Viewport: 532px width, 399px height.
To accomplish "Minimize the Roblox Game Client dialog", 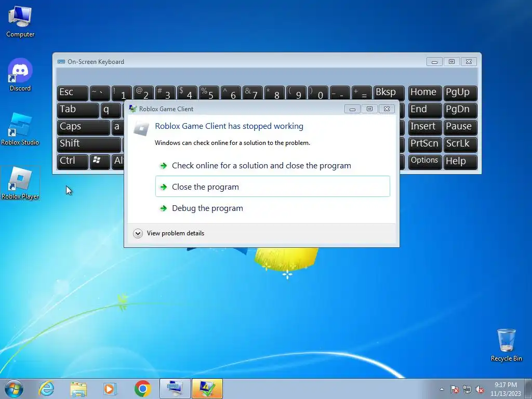I will click(352, 109).
